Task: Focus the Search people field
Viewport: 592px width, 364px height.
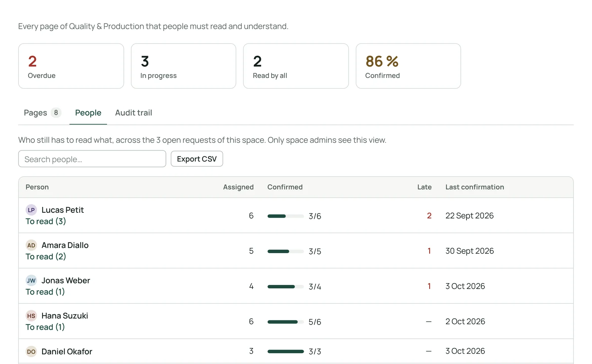Action: [x=92, y=159]
